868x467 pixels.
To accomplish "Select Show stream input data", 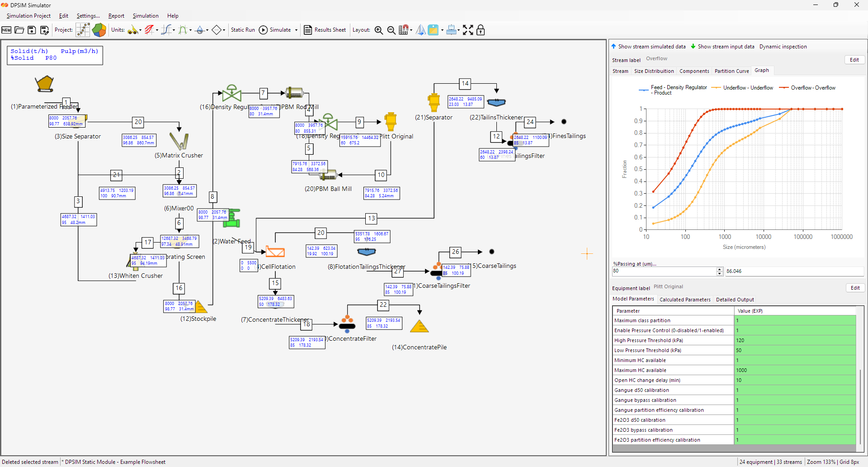I will [x=723, y=47].
